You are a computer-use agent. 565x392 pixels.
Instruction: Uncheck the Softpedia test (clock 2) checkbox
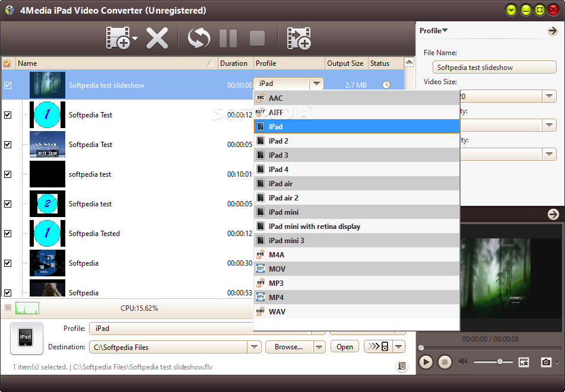coord(8,204)
